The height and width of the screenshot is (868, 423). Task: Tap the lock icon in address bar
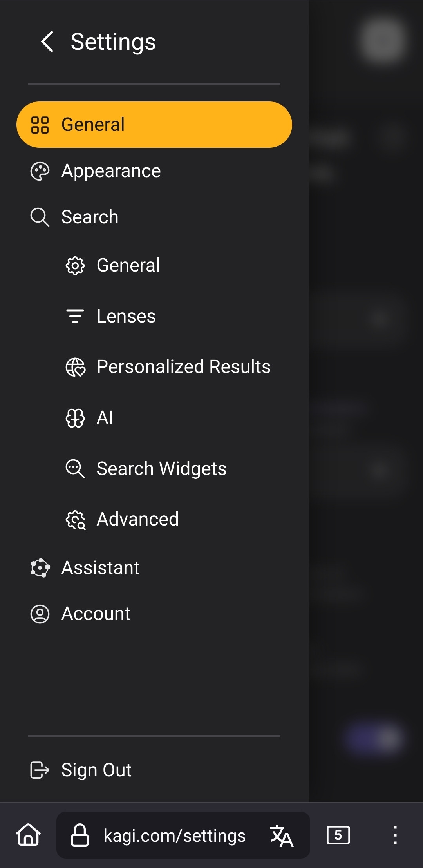click(x=80, y=835)
